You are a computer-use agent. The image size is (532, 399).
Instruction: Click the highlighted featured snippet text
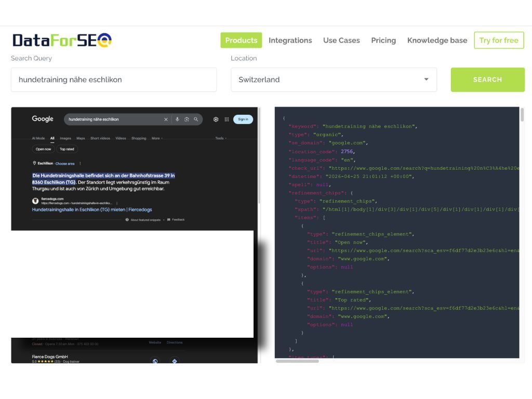click(103, 179)
